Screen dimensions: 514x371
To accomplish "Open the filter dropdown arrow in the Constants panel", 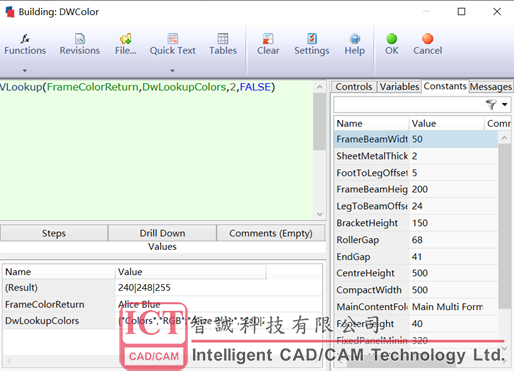I will coord(505,105).
